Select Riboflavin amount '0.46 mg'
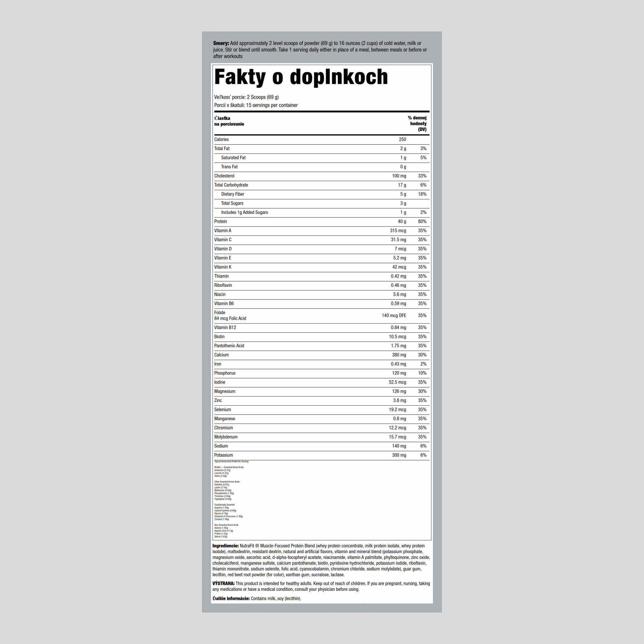Image resolution: width=644 pixels, height=644 pixels. tap(398, 285)
